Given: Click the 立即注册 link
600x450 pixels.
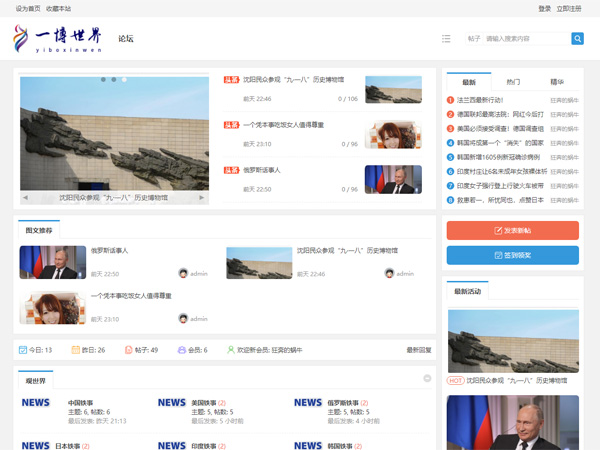Looking at the screenshot, I should pyautogui.click(x=569, y=8).
